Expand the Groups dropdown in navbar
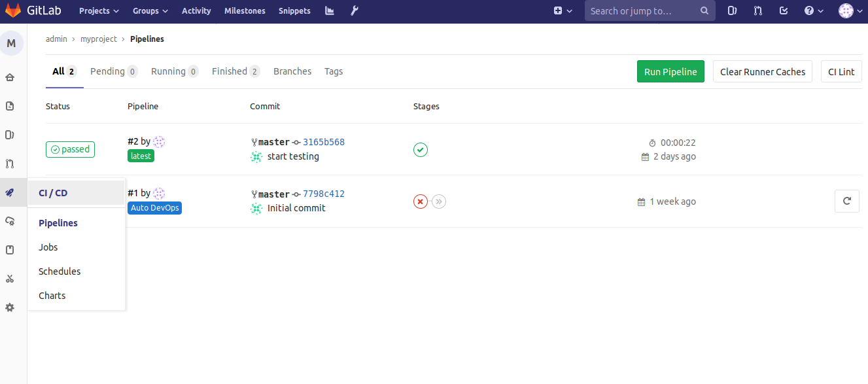This screenshot has width=868, height=384. tap(150, 10)
